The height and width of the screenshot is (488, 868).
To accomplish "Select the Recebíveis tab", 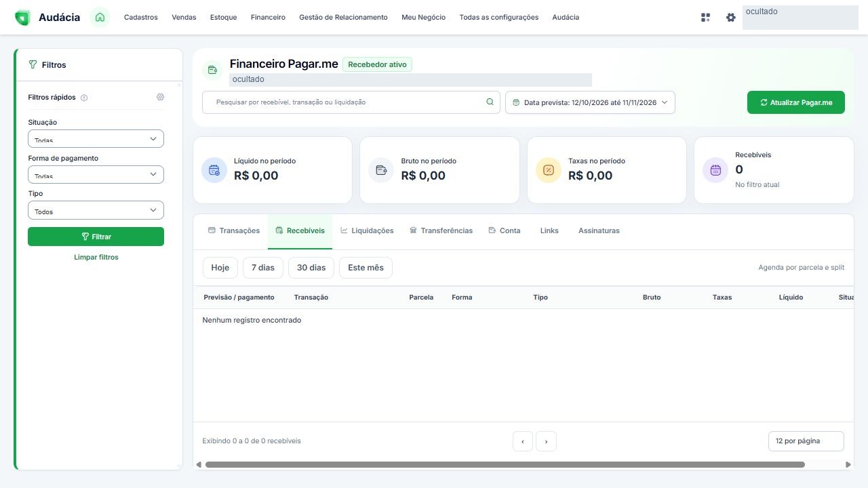I will 300,231.
